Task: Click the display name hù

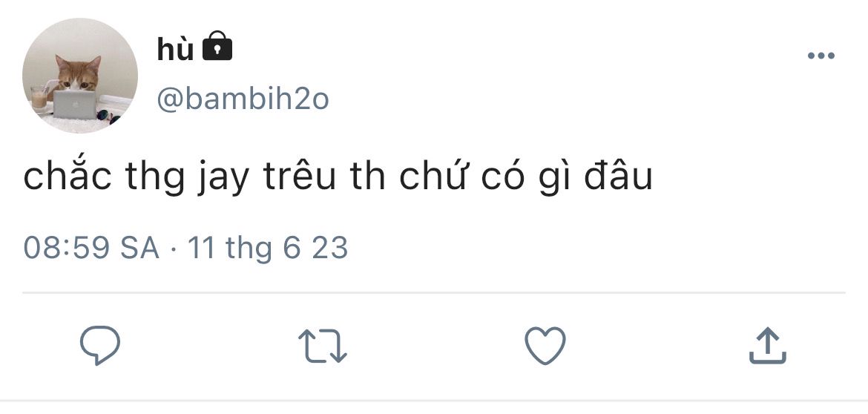Action: click(175, 49)
